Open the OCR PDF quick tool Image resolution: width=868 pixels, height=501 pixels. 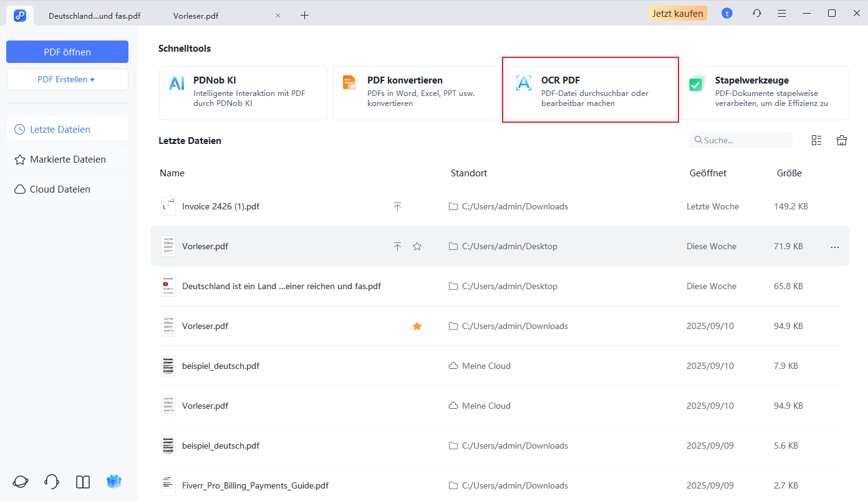pyautogui.click(x=590, y=90)
